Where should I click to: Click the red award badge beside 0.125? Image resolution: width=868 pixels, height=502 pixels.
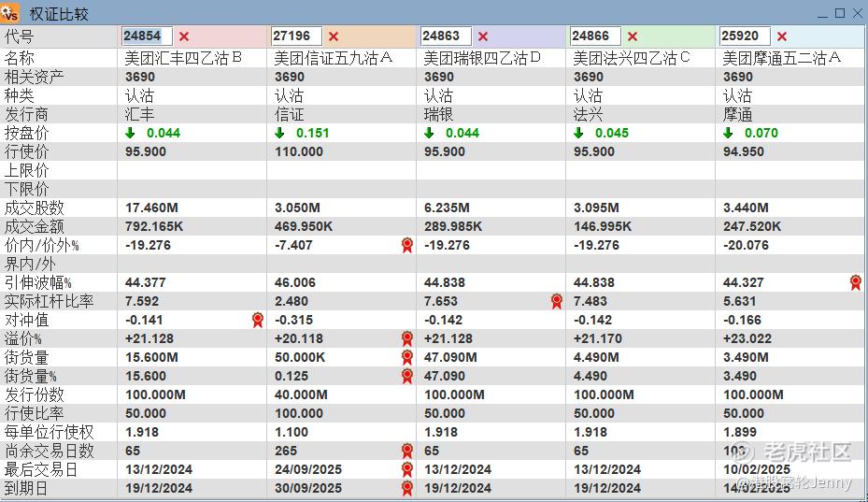point(407,376)
